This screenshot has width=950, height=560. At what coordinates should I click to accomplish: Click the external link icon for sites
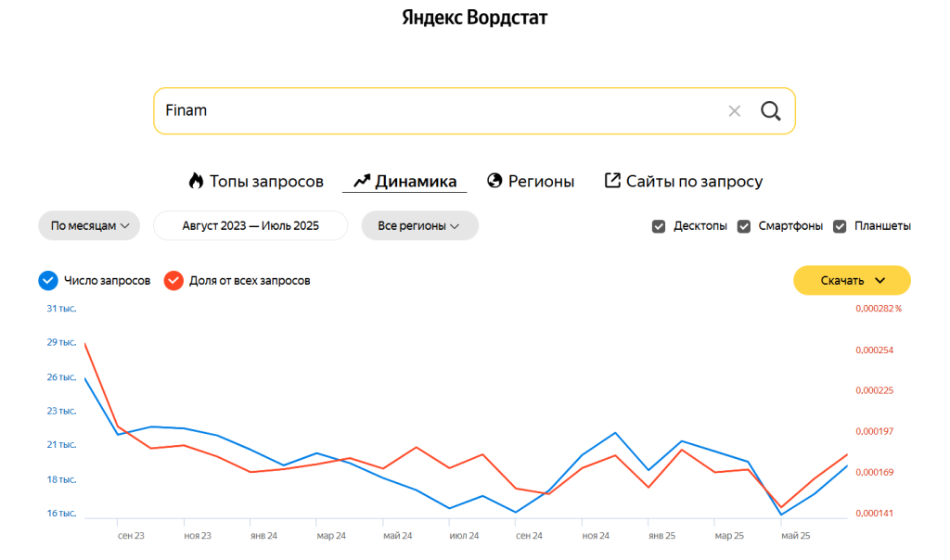coord(612,181)
